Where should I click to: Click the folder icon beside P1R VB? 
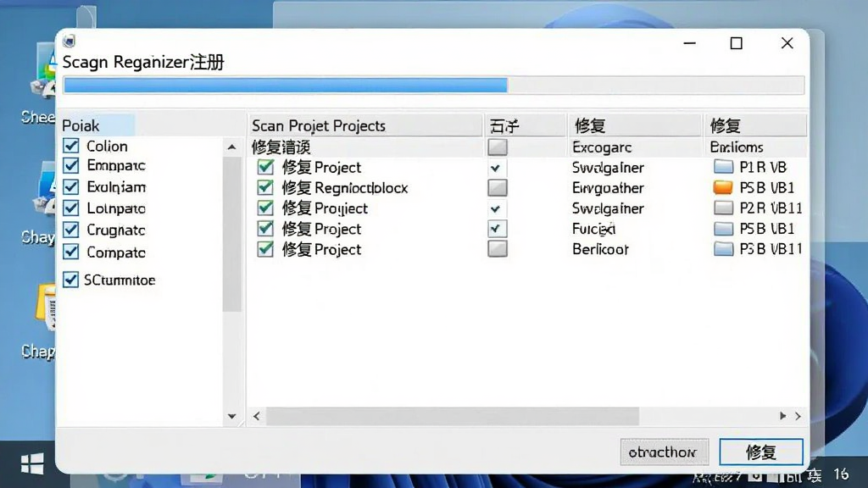tap(723, 167)
